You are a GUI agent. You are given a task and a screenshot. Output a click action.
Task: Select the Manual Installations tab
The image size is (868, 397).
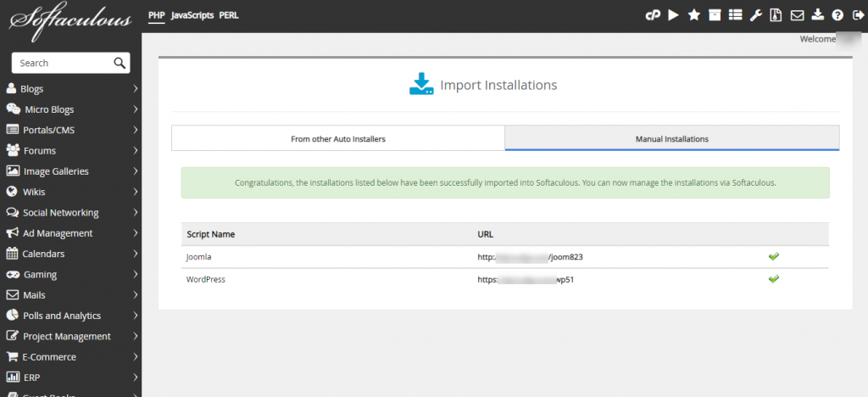[672, 138]
